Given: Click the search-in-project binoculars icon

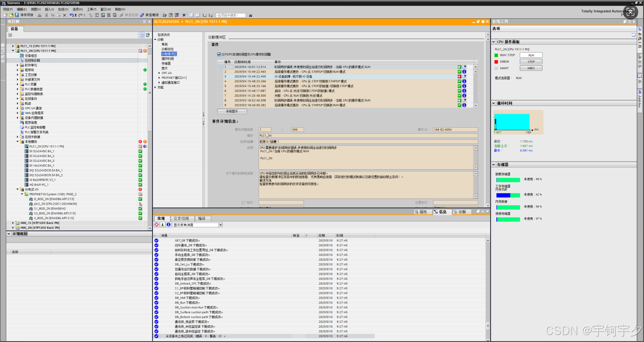Looking at the screenshot, I should pyautogui.click(x=250, y=15).
